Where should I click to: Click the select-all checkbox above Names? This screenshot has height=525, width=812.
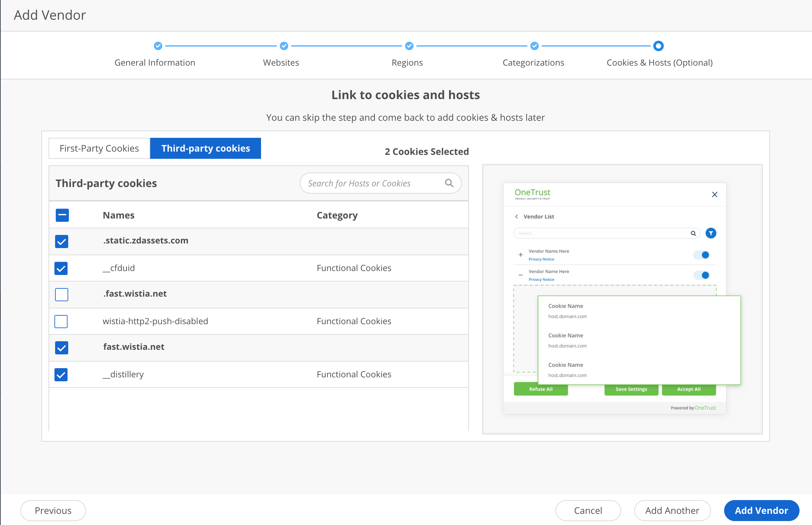click(62, 215)
